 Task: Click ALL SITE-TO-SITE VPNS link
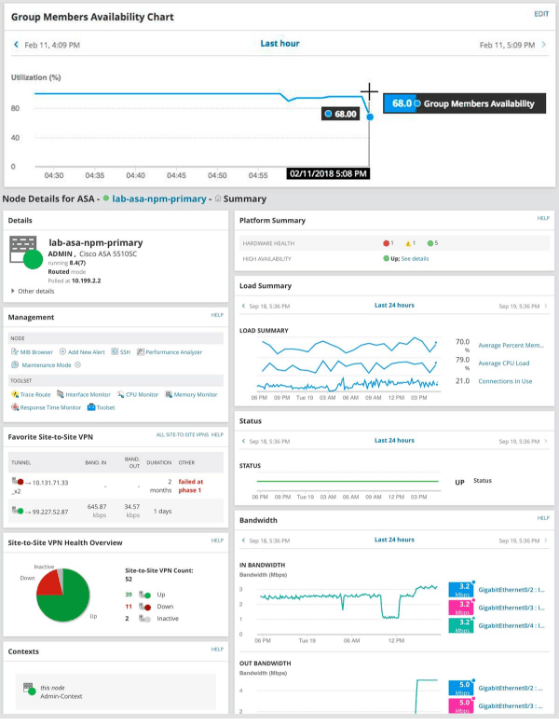pos(183,435)
